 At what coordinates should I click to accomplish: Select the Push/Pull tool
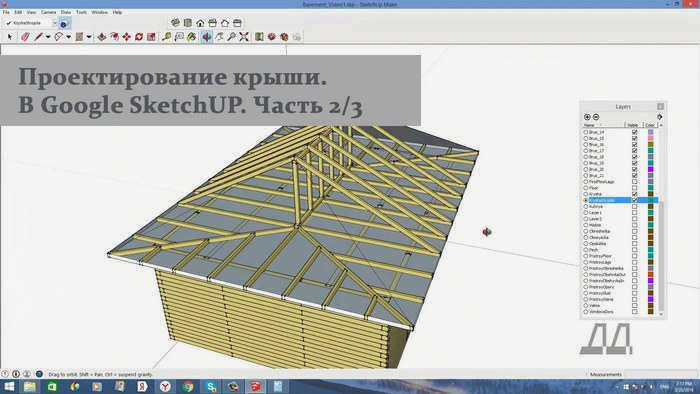(x=102, y=37)
